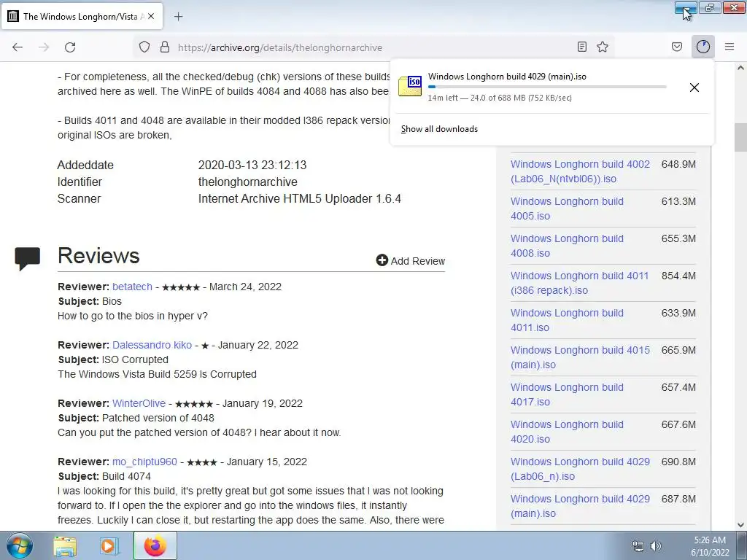The image size is (747, 560).
Task: Open the volume speaker tray icon
Action: pos(656,545)
